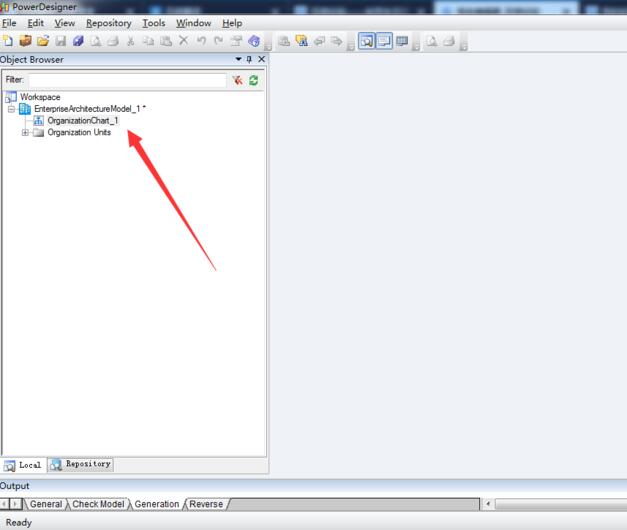This screenshot has width=627, height=530.
Task: Click the Redo arrow icon
Action: (218, 41)
